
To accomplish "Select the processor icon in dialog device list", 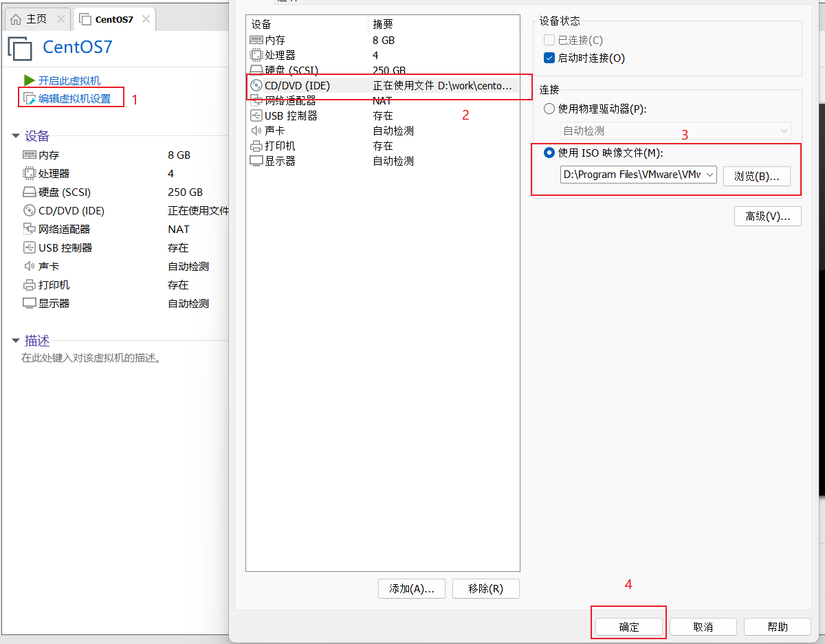I will (x=256, y=55).
